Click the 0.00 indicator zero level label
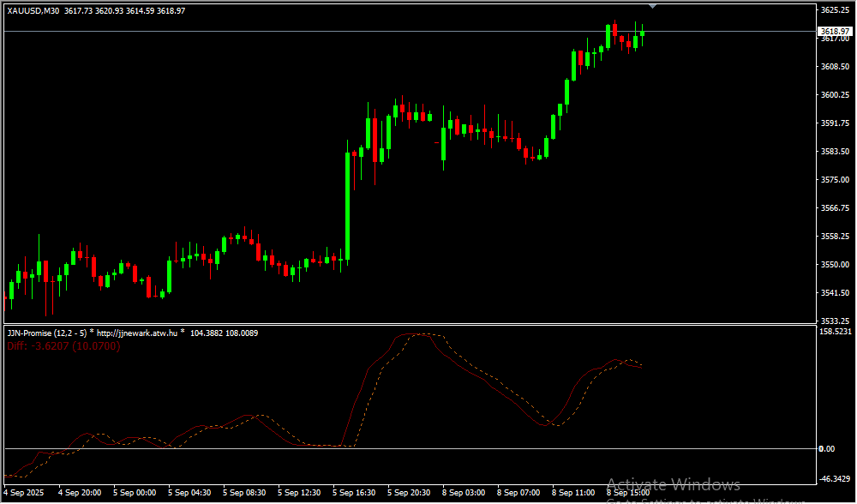This screenshot has width=857, height=504. tap(826, 448)
